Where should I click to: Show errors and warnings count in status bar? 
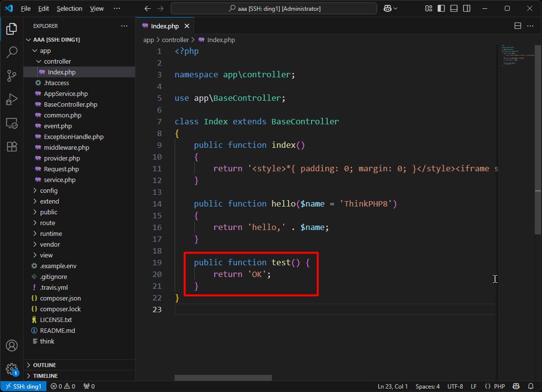pos(63,387)
